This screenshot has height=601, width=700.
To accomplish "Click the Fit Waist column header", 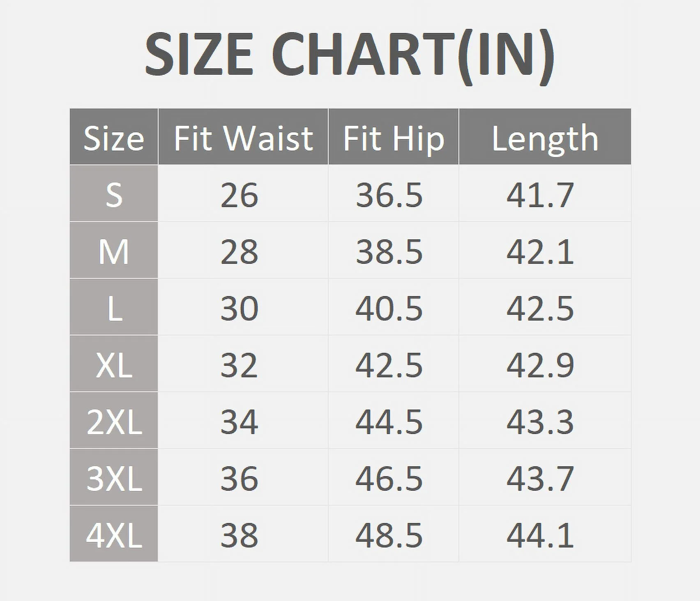I will [243, 138].
